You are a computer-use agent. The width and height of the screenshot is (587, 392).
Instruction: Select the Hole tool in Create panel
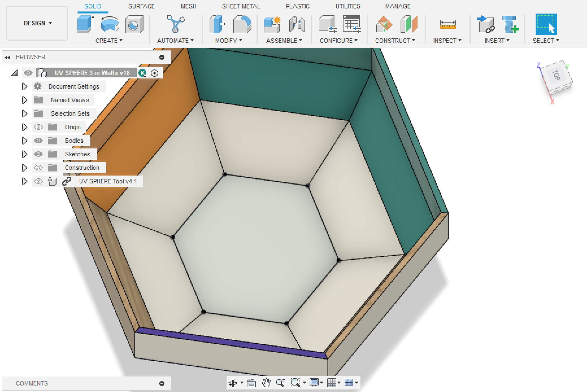(135, 25)
